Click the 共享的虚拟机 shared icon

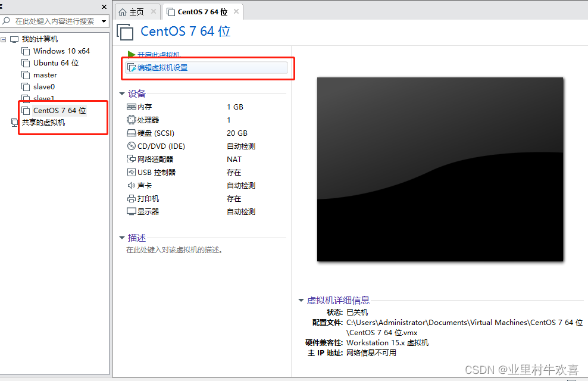(x=15, y=122)
